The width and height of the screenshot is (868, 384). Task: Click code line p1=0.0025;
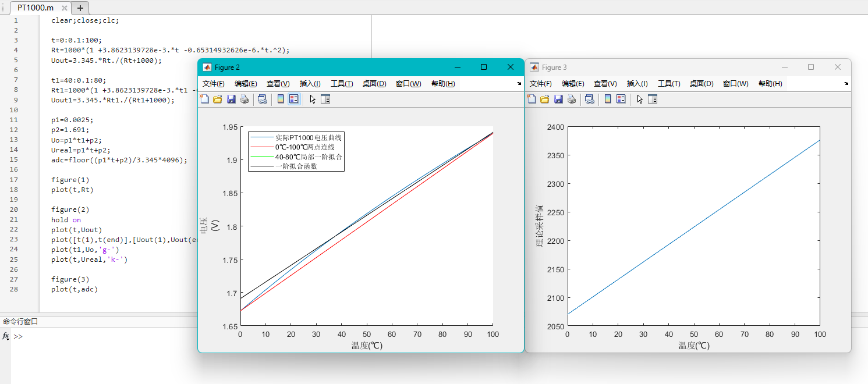(72, 120)
